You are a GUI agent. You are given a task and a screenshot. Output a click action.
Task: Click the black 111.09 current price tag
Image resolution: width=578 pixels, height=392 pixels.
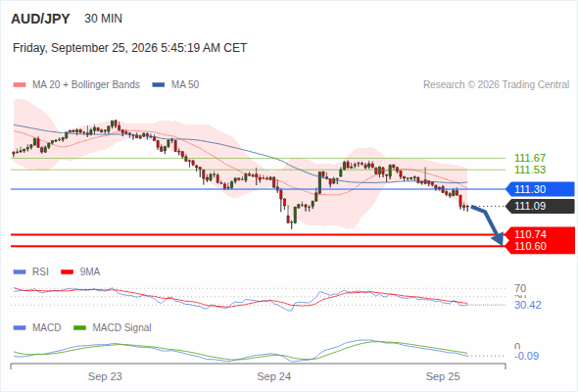click(541, 206)
